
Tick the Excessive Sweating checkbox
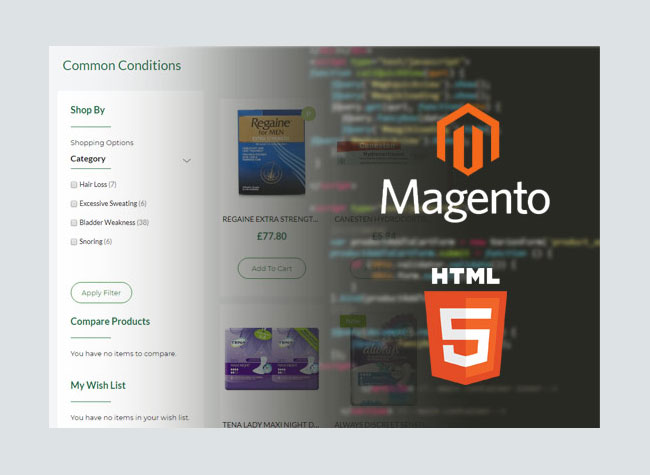(x=74, y=204)
